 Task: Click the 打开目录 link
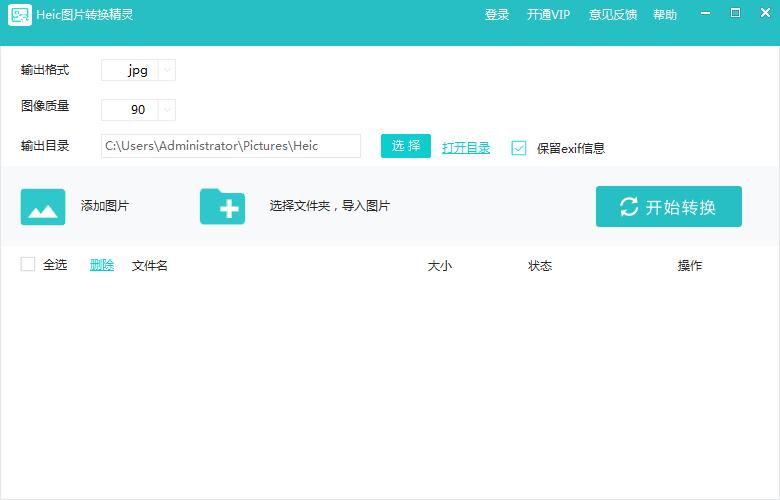coord(466,148)
